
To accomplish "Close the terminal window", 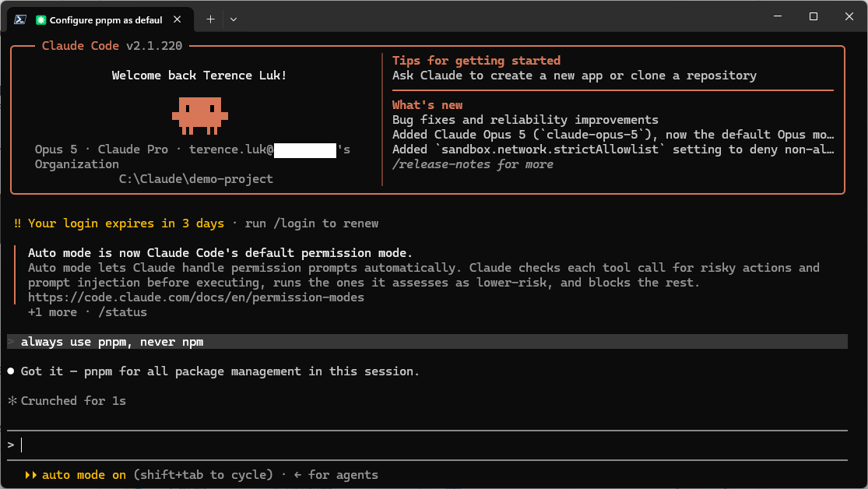I will [x=849, y=16].
